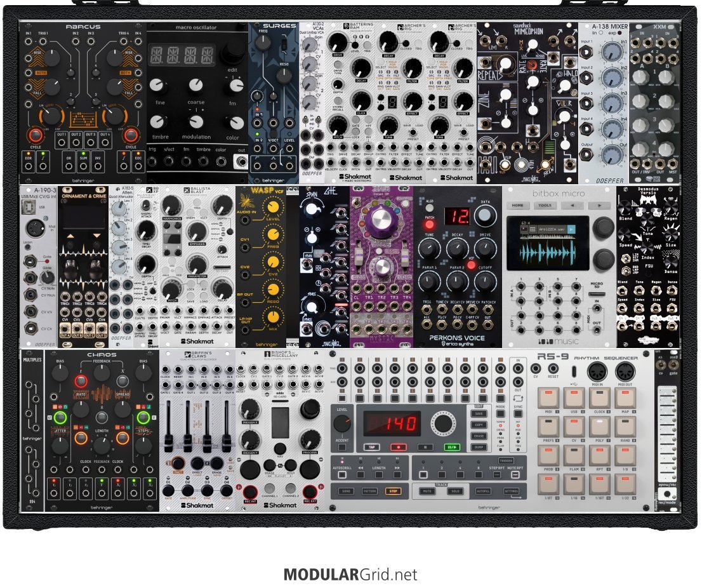This screenshot has width=702, height=588.
Task: Click the AUTOFILL button on RS-9
Action: click(484, 491)
